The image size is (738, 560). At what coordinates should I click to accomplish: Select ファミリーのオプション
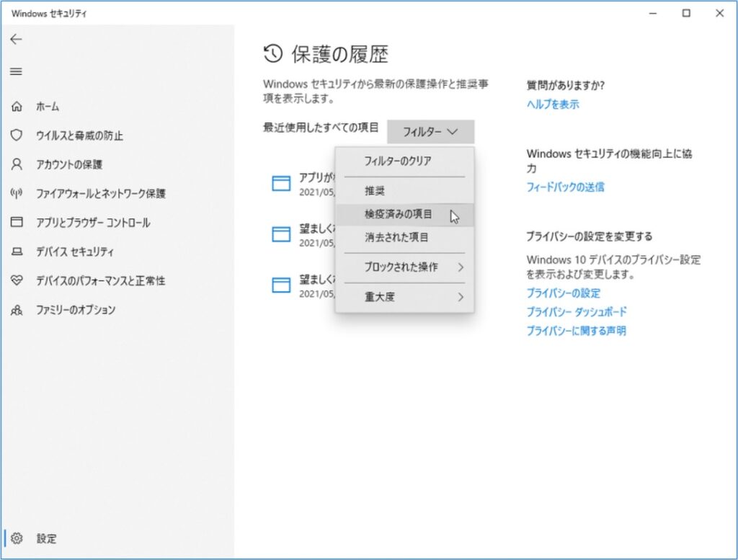81,310
